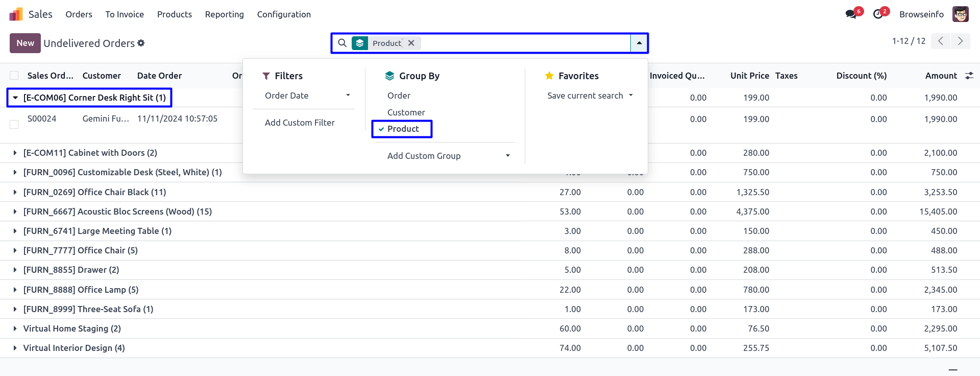Click the gear icon beside Undelivered Orders

pos(141,43)
